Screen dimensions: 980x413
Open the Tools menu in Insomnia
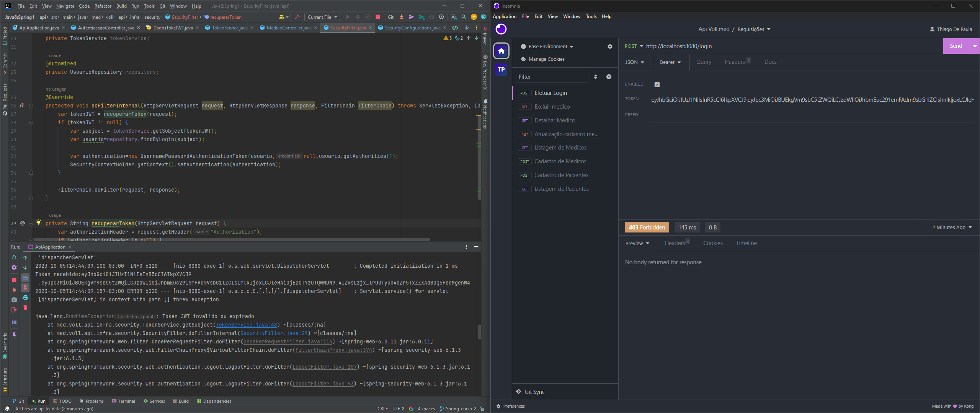click(x=591, y=16)
